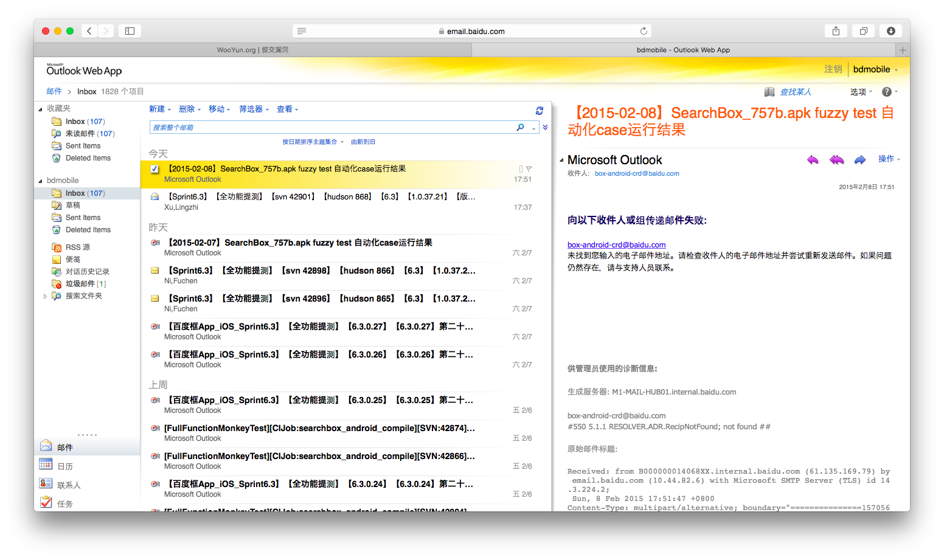Click the reply arrow icon
The image size is (944, 560).
tap(813, 160)
